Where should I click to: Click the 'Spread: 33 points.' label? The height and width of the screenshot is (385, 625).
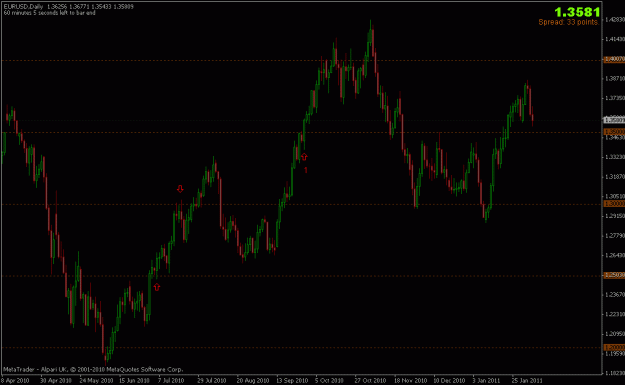coord(569,22)
